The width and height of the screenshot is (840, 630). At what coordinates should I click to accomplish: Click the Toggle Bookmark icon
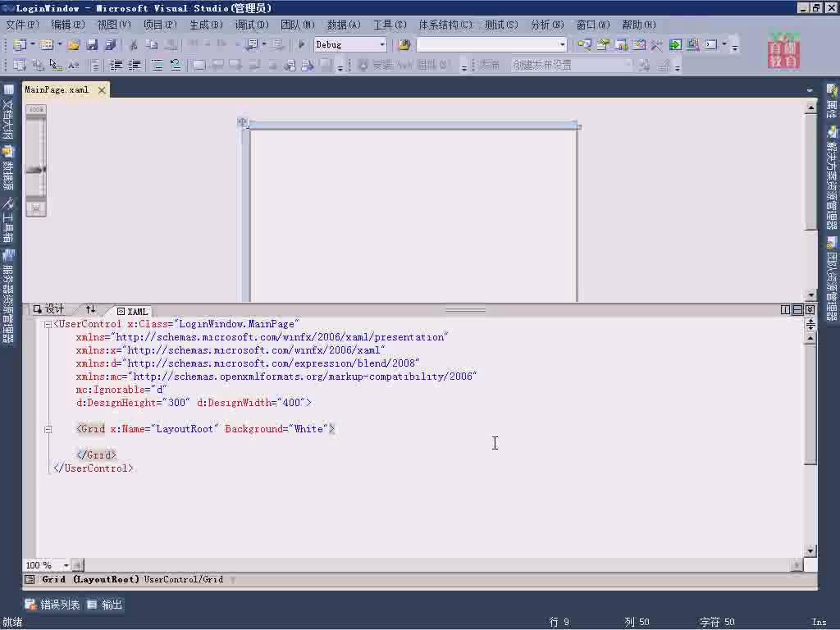pos(199,66)
